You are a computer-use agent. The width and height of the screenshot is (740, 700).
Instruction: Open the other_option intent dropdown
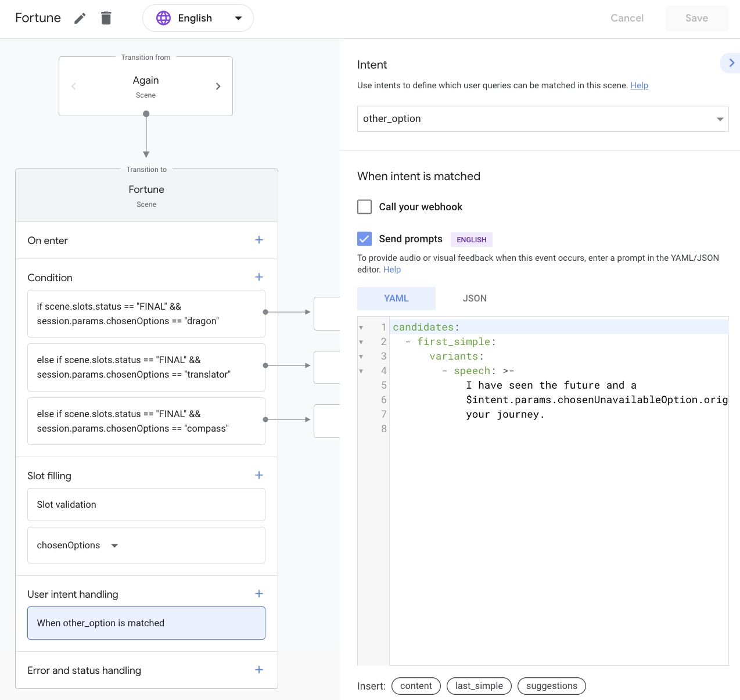(543, 119)
